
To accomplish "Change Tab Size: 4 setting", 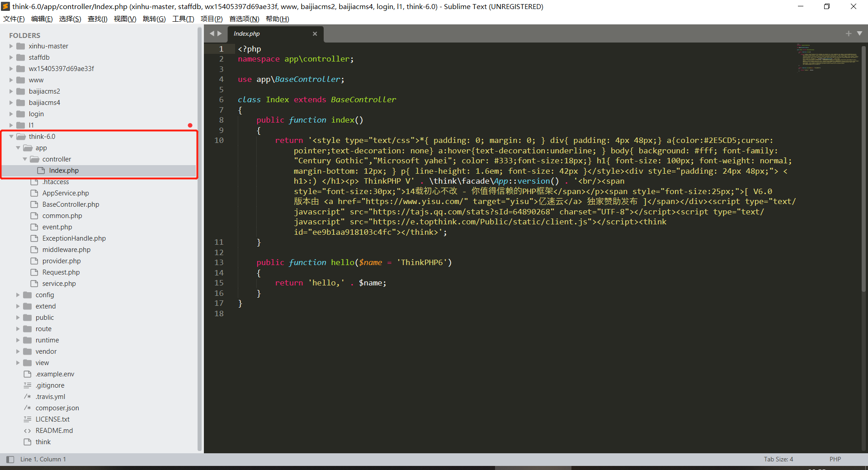I will 778,459.
